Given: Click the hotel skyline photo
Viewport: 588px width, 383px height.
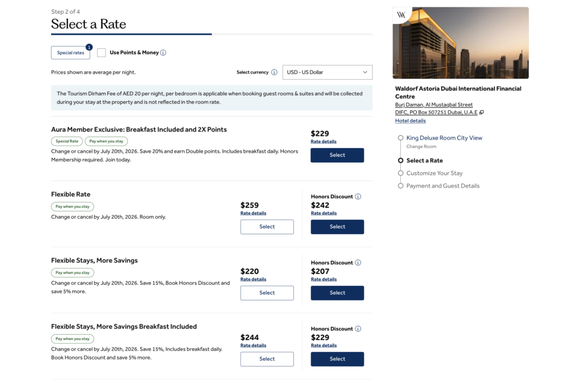Looking at the screenshot, I should [x=461, y=42].
